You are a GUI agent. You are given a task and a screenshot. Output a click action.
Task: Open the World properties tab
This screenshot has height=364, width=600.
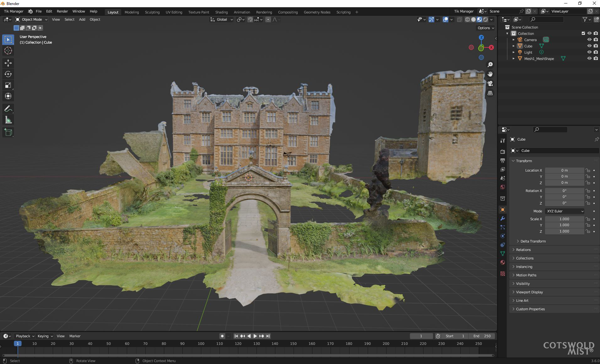[503, 187]
